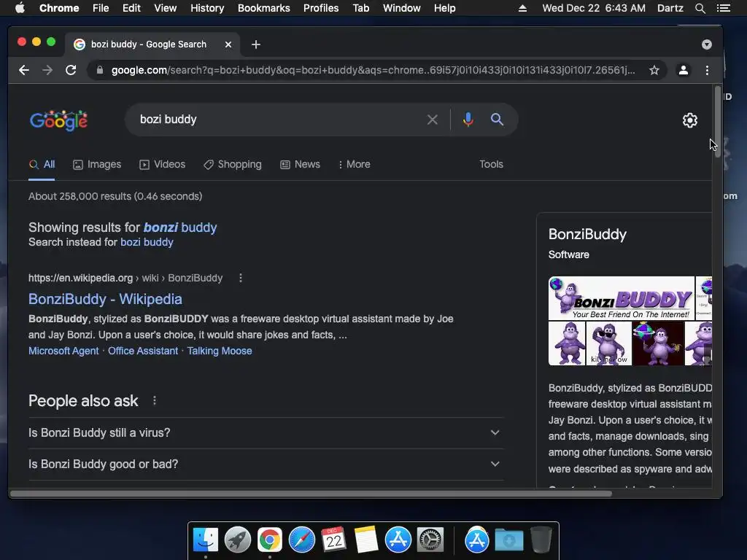Open the Tools search options
Viewport: 747px width, 560px height.
tap(491, 164)
